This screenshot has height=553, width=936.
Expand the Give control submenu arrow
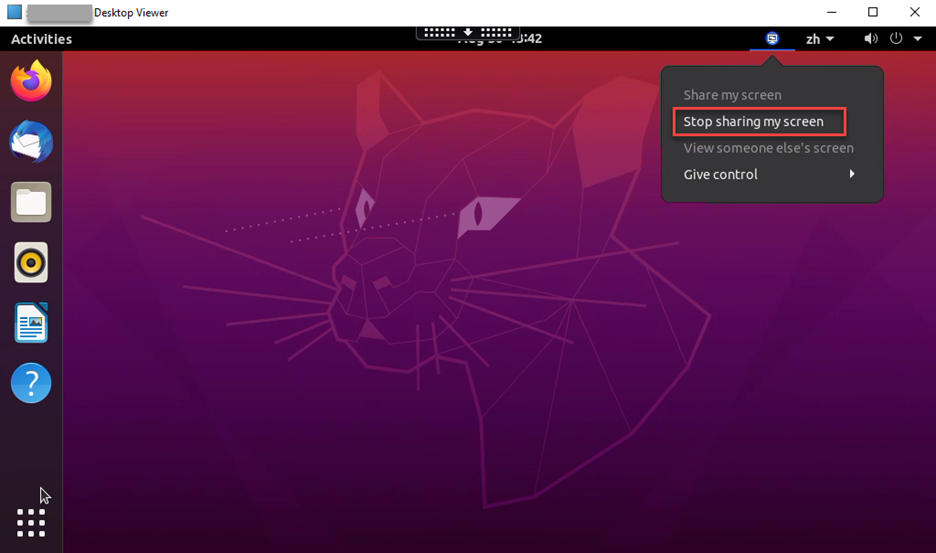coord(852,174)
